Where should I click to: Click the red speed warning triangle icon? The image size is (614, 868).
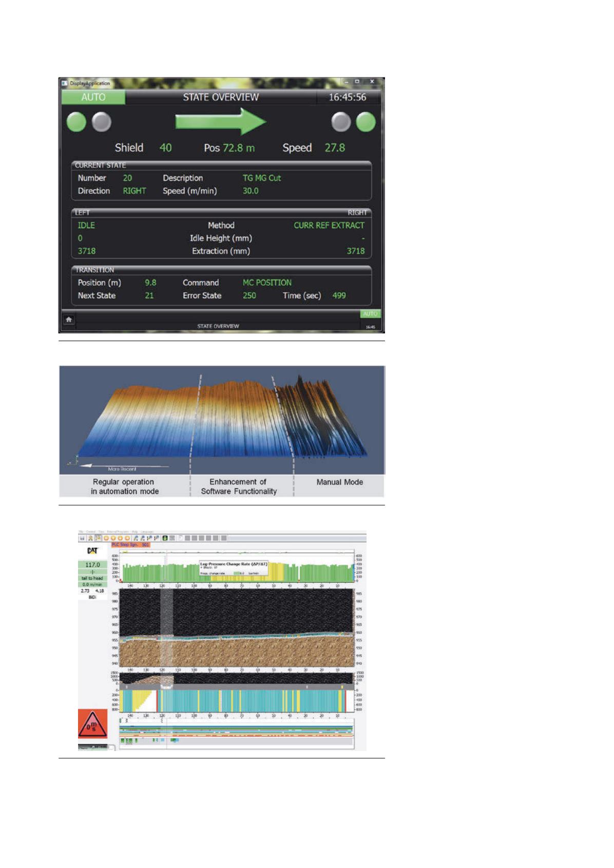click(x=92, y=724)
